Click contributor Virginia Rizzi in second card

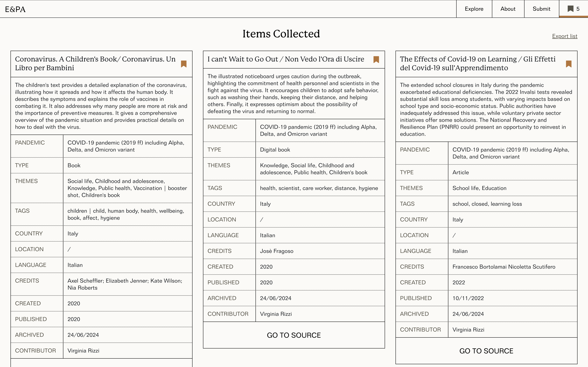point(276,314)
